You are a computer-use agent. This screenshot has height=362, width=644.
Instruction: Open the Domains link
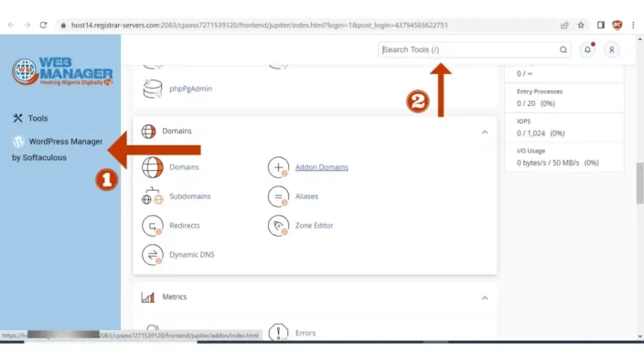tap(184, 167)
